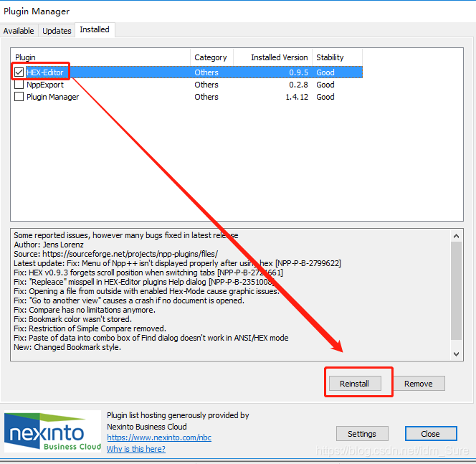476x464 pixels.
Task: Open the Updates tab
Action: point(57,31)
